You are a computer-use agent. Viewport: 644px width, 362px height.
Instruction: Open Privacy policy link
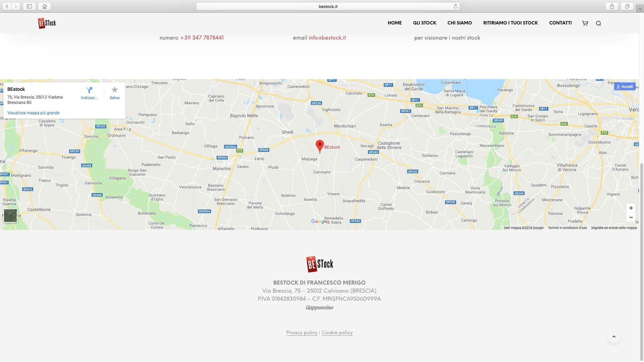point(302,333)
